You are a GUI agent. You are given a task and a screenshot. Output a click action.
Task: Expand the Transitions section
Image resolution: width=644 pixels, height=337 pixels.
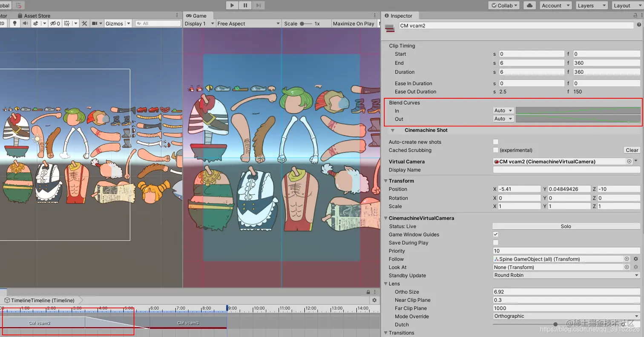[x=386, y=333]
